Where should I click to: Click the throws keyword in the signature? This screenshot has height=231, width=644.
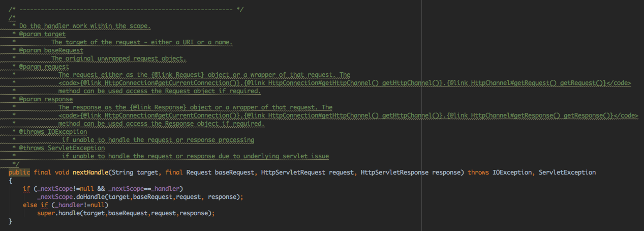[478, 172]
